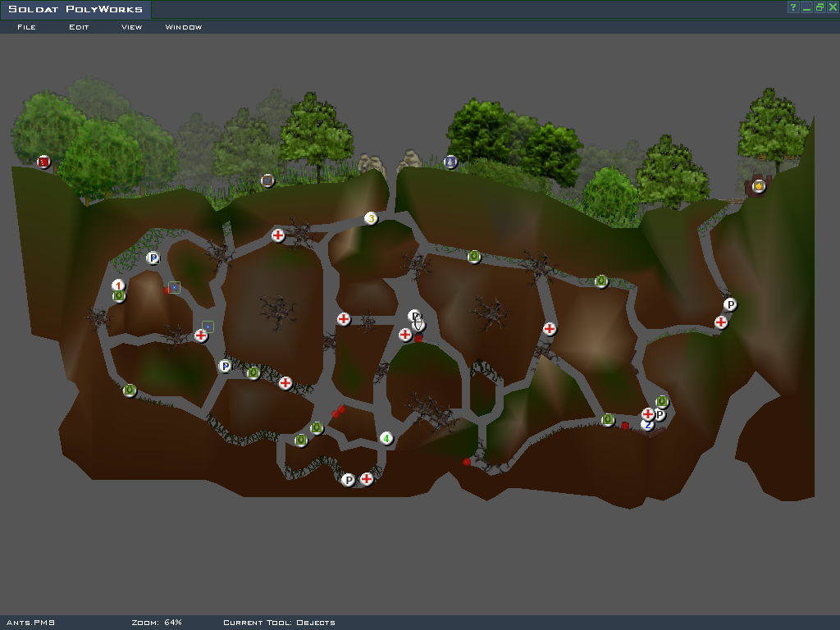Screen dimensions: 840x630
Task: Open the View menu
Action: click(x=131, y=27)
